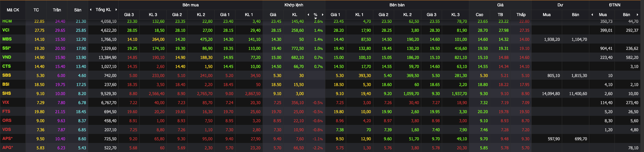Click the TC column header

(36, 10)
